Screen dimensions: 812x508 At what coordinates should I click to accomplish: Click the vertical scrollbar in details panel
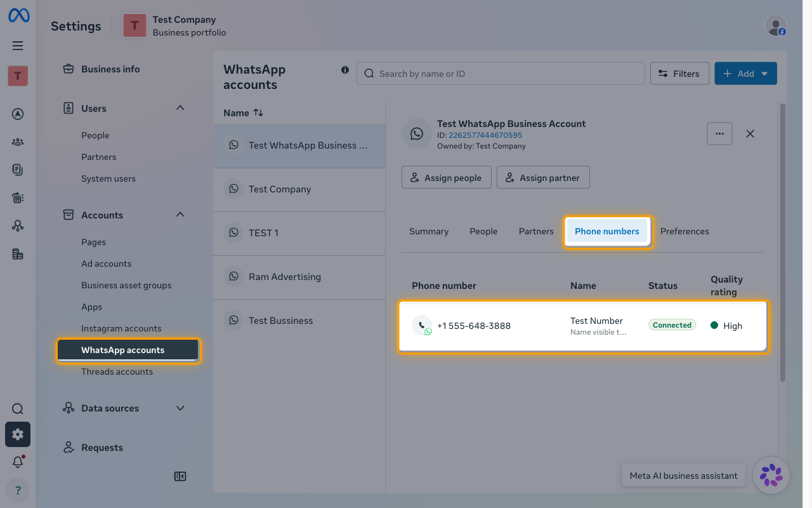coord(783,243)
